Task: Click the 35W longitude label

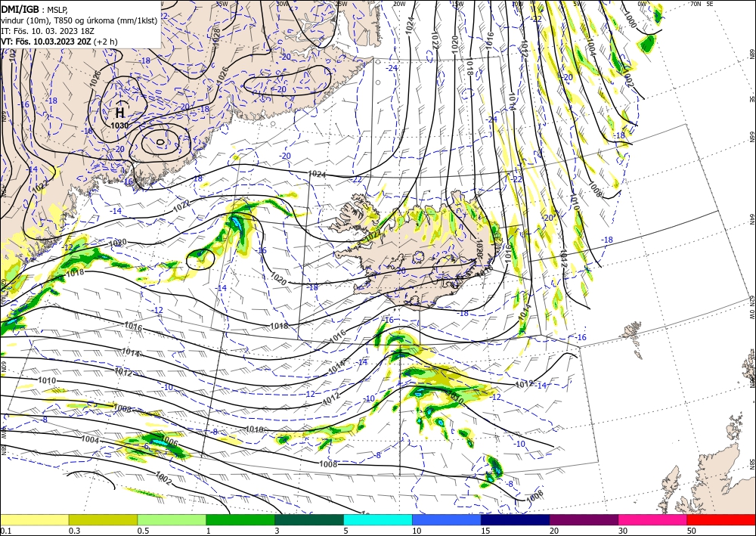Action: tap(222, 4)
